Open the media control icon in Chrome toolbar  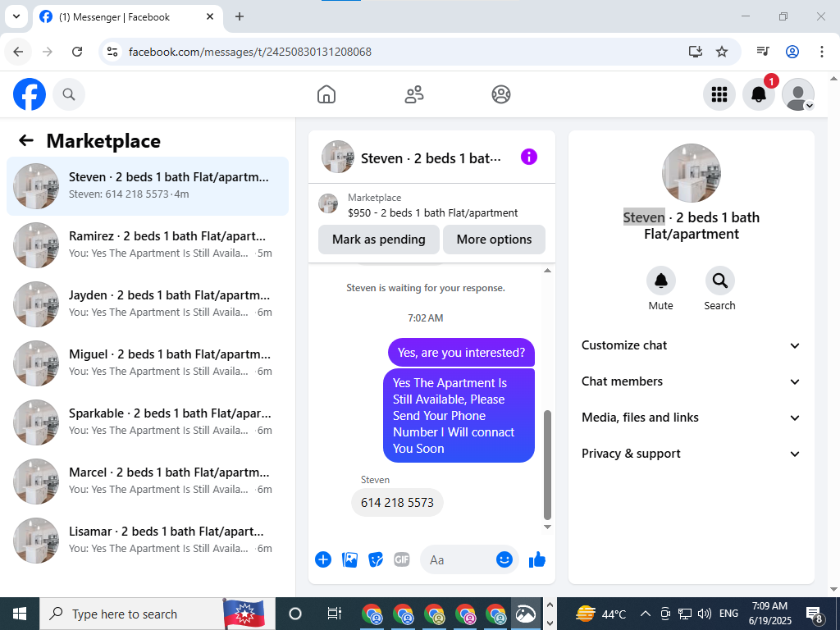[763, 52]
